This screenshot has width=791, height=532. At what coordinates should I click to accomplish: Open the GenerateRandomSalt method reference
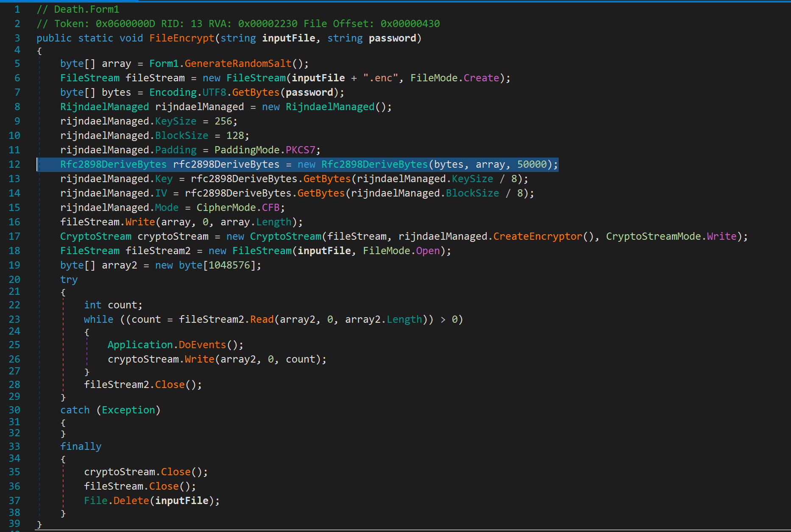(x=238, y=64)
